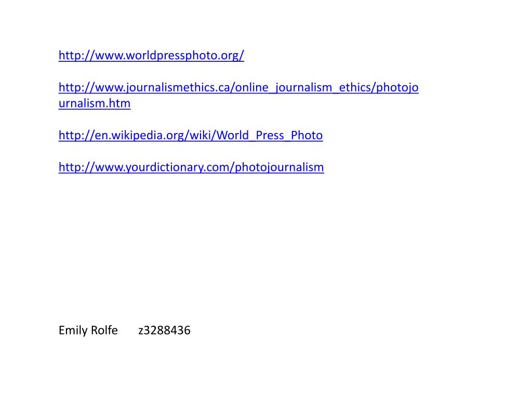Open the journalismethics.ca photojournalism link
The width and height of the screenshot is (532, 399).
click(x=238, y=87)
